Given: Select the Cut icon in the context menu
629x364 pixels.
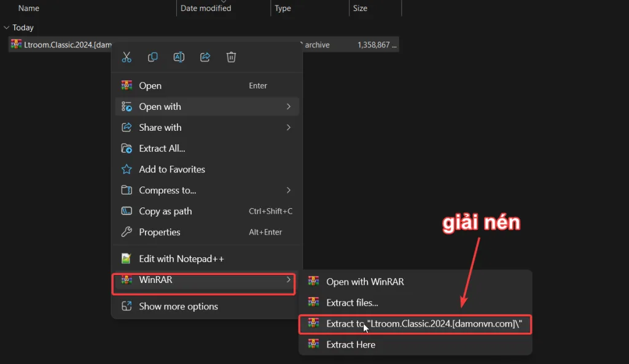Looking at the screenshot, I should click(x=127, y=56).
